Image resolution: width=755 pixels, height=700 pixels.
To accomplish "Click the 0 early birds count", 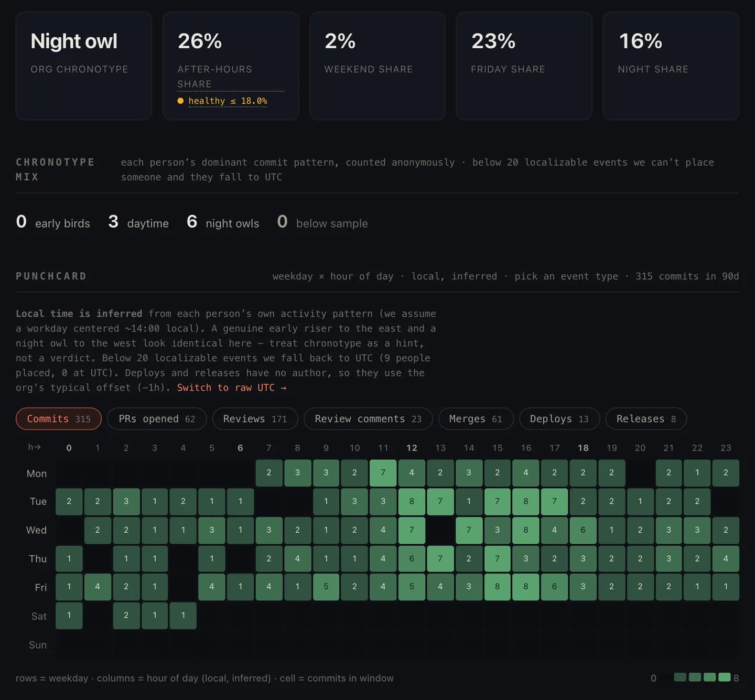I will click(x=53, y=222).
